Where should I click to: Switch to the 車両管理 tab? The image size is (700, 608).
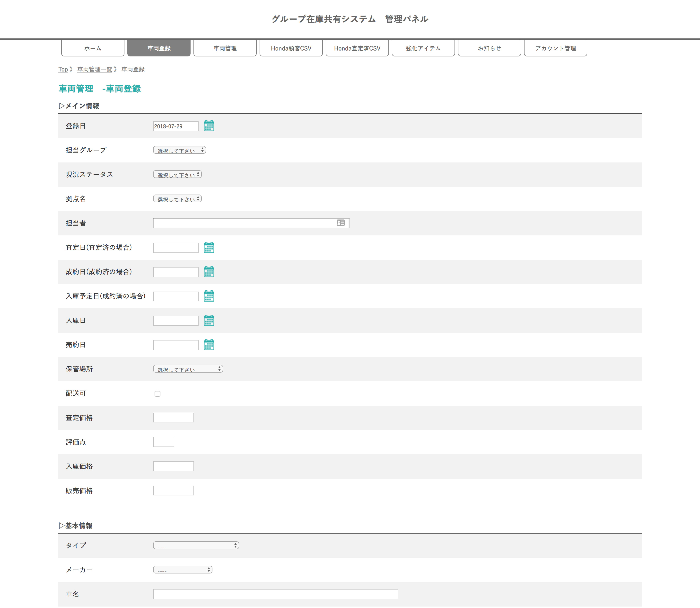click(225, 48)
